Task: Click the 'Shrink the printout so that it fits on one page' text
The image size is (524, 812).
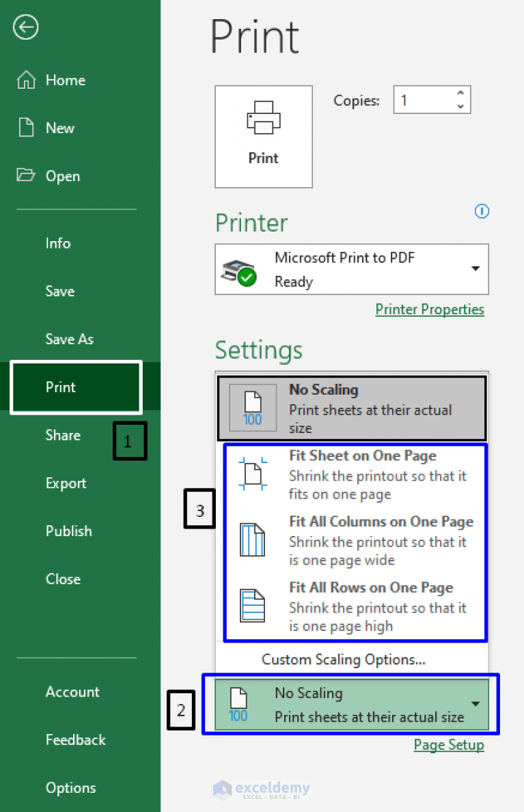Action: [x=377, y=485]
